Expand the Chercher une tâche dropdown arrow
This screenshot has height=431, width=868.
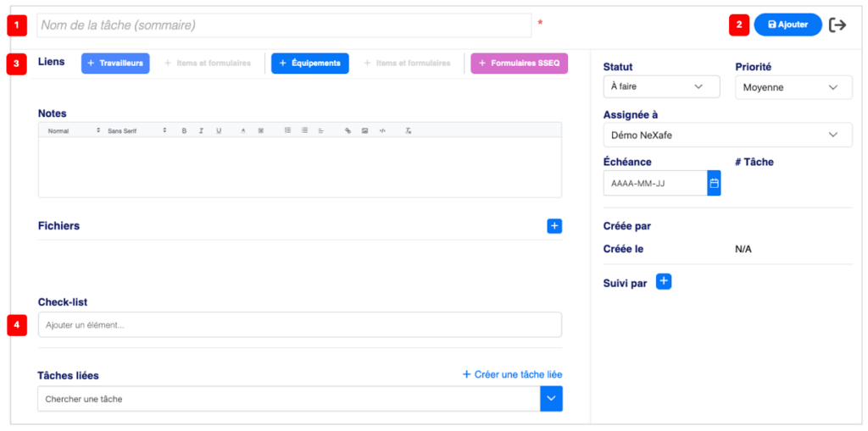[551, 399]
